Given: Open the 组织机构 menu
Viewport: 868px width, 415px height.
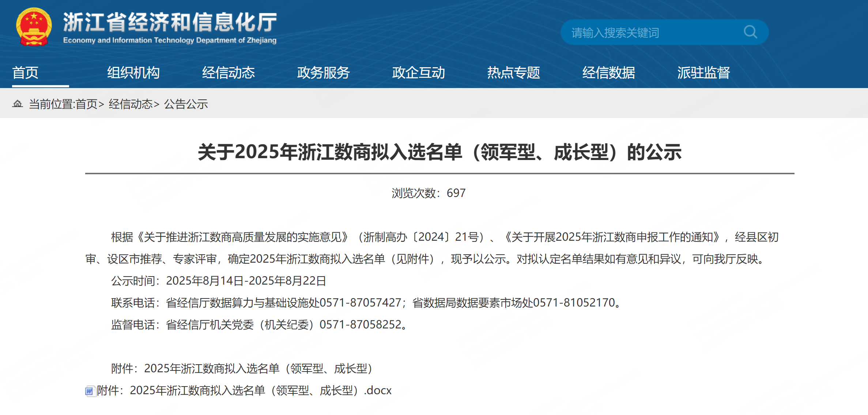Looking at the screenshot, I should pyautogui.click(x=133, y=73).
